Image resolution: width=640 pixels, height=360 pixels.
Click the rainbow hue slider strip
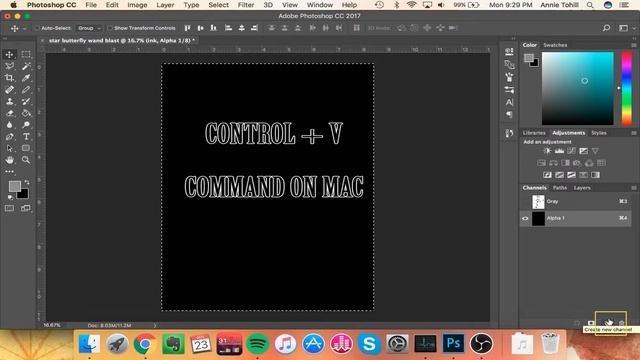pyautogui.click(x=627, y=88)
